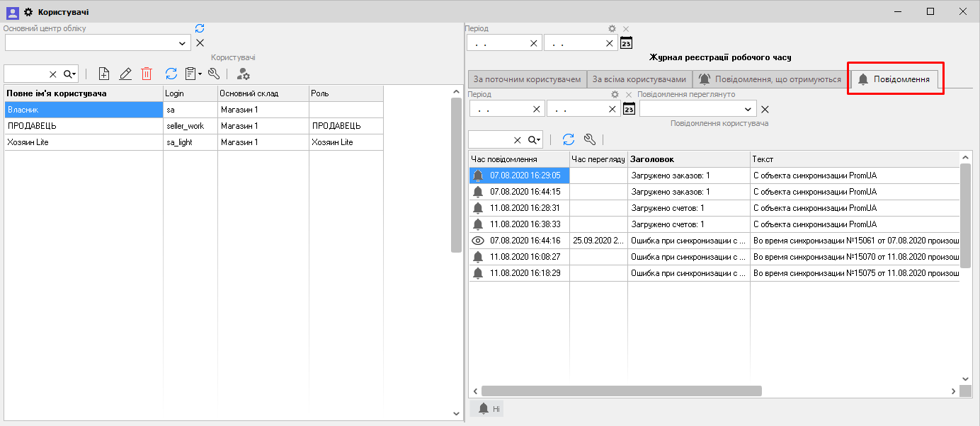Select the 'ПРОДАВЕЦЬ' user row
This screenshot has width=980, height=426.
click(x=84, y=126)
